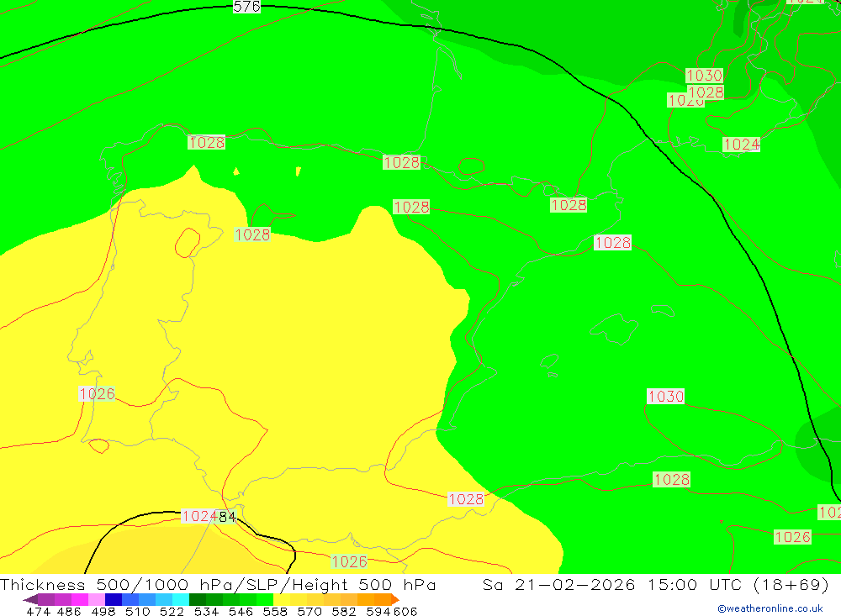Select the 582 legend value
Screen dimensions: 841x616
click(x=343, y=611)
